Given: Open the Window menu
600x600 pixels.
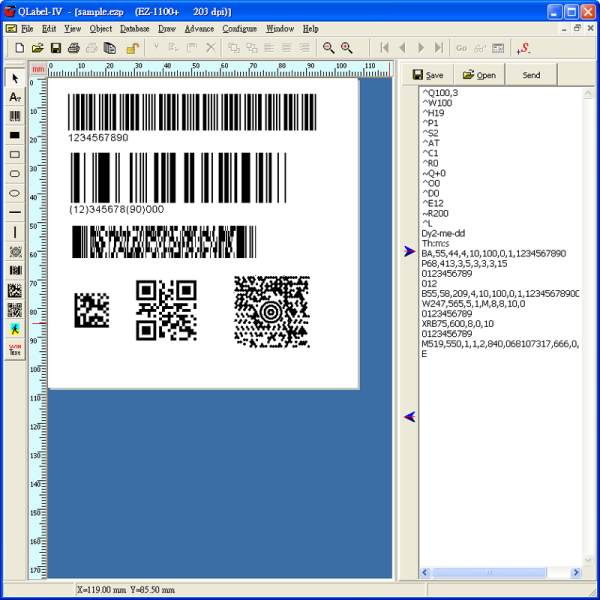Looking at the screenshot, I should (x=280, y=29).
